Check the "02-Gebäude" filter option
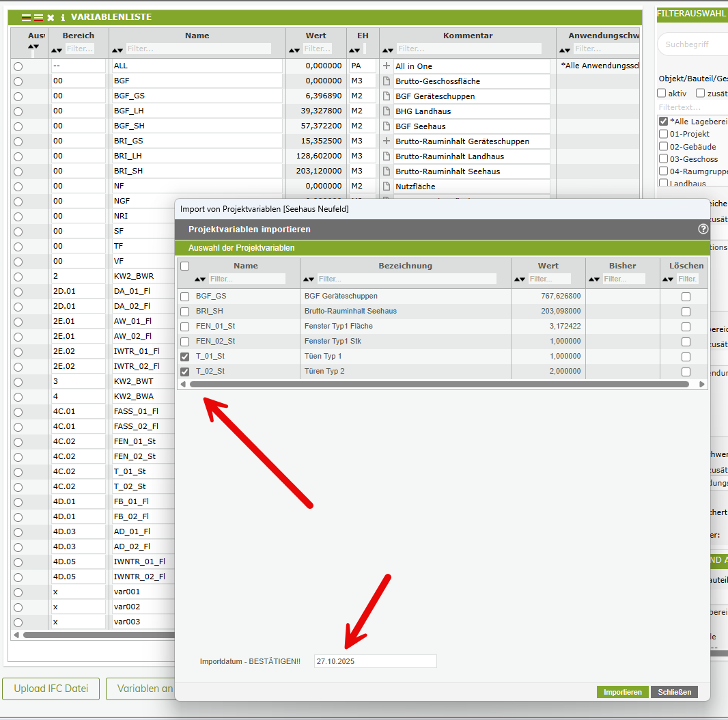The height and width of the screenshot is (720, 728). tap(663, 146)
